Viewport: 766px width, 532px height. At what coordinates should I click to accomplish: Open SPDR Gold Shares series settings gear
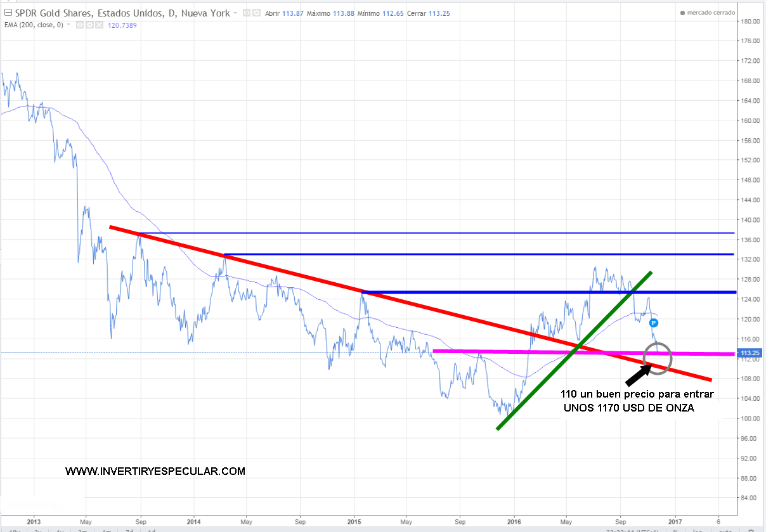click(x=256, y=13)
